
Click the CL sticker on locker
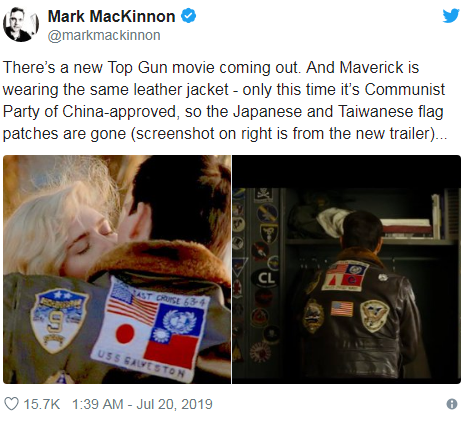coord(267,278)
